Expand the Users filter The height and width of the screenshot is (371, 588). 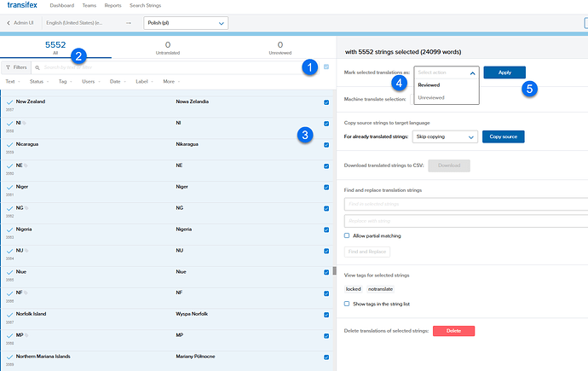pyautogui.click(x=91, y=81)
